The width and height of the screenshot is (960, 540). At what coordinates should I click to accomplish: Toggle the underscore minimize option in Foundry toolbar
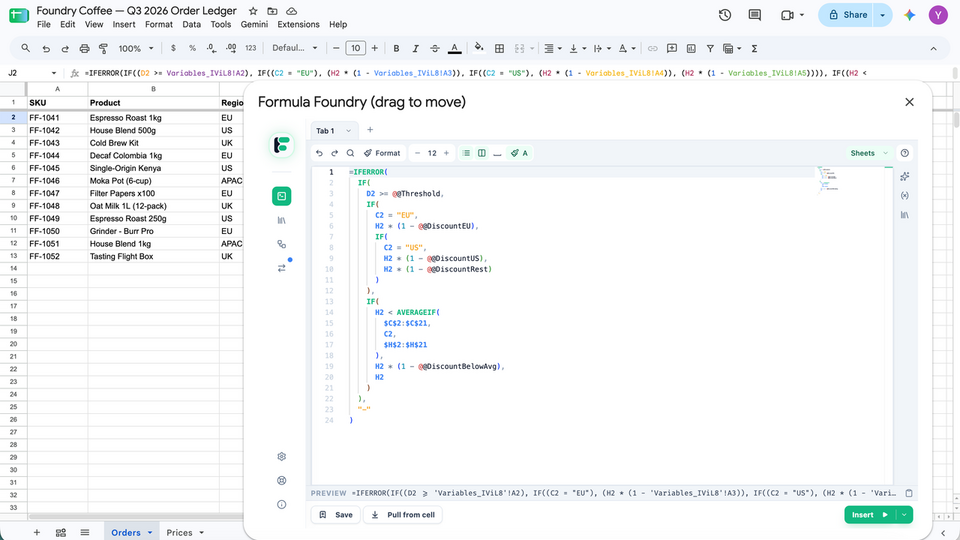[497, 153]
